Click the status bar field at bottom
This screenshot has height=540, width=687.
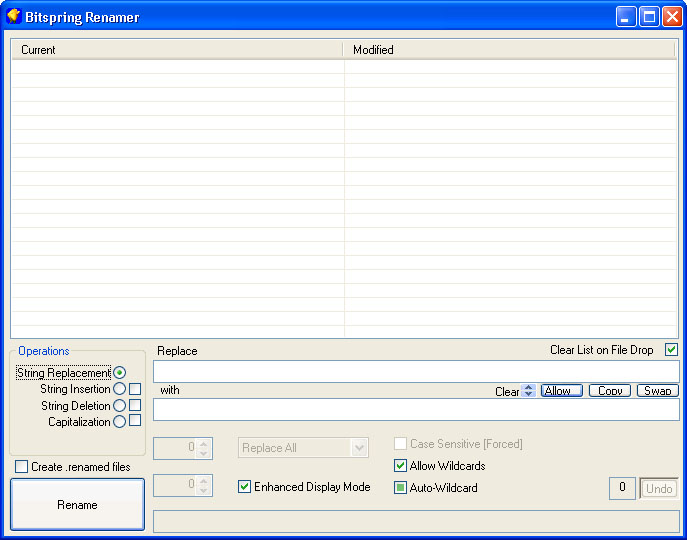416,521
